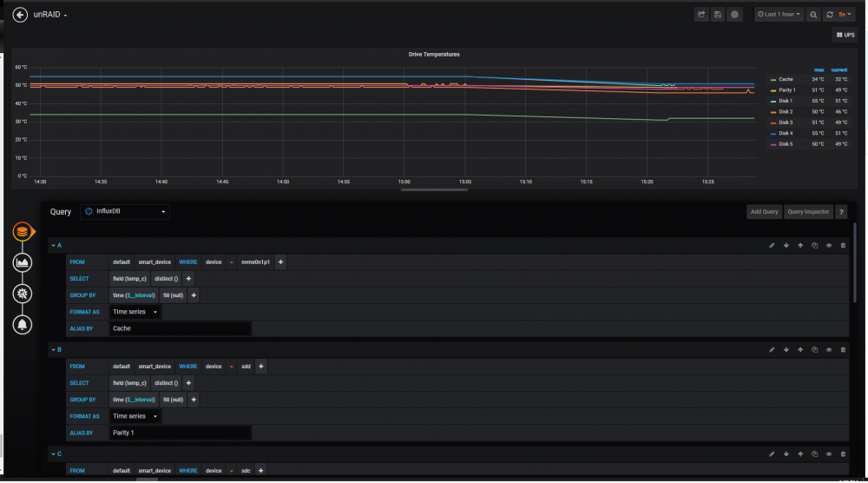Screen dimensions: 868x483
Task: Open the Query Inspector
Action: click(x=808, y=212)
